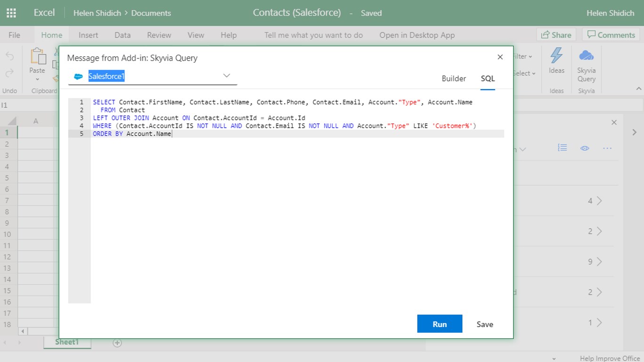Click the horizontal scrollbar left arrow
Viewport: 644px width, 362px height.
(x=22, y=331)
